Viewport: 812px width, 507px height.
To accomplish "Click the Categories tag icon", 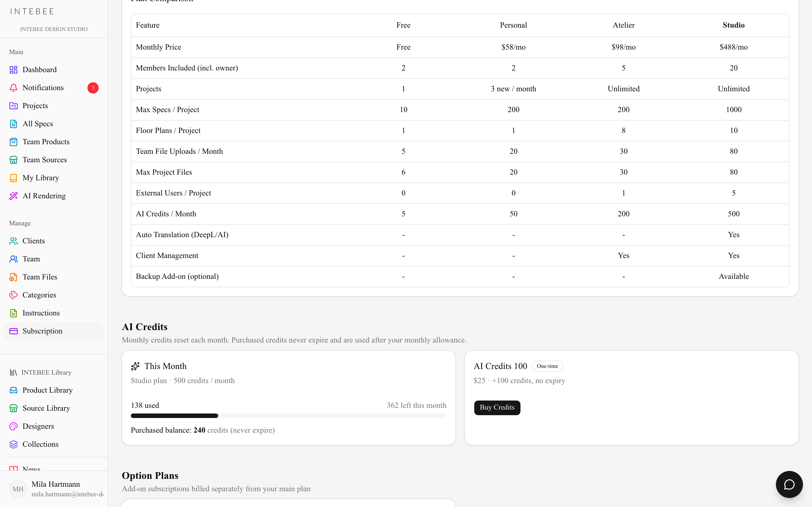I will click(x=14, y=295).
